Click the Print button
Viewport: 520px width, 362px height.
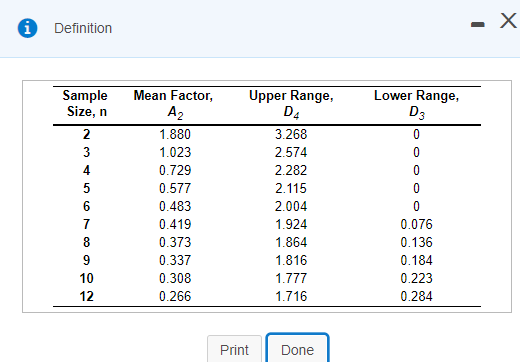click(234, 349)
